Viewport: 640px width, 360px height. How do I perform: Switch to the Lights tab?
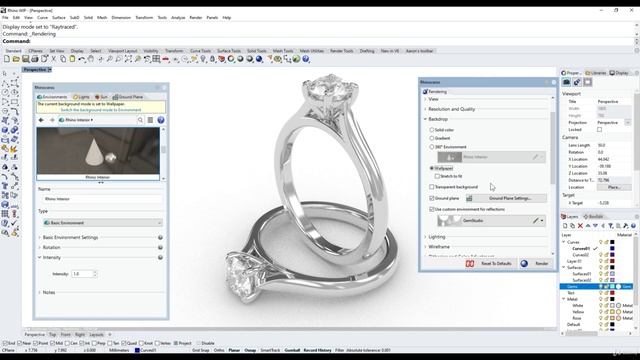click(x=81, y=97)
